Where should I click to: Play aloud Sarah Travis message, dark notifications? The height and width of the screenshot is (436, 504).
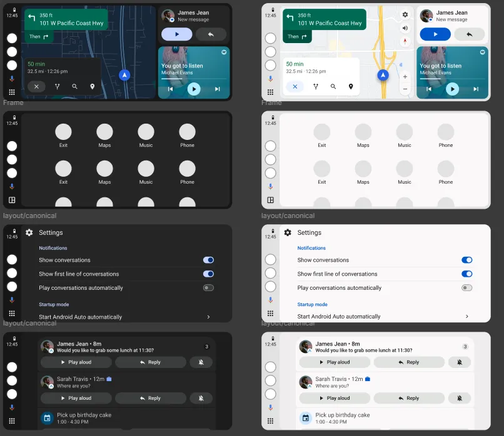(x=76, y=398)
